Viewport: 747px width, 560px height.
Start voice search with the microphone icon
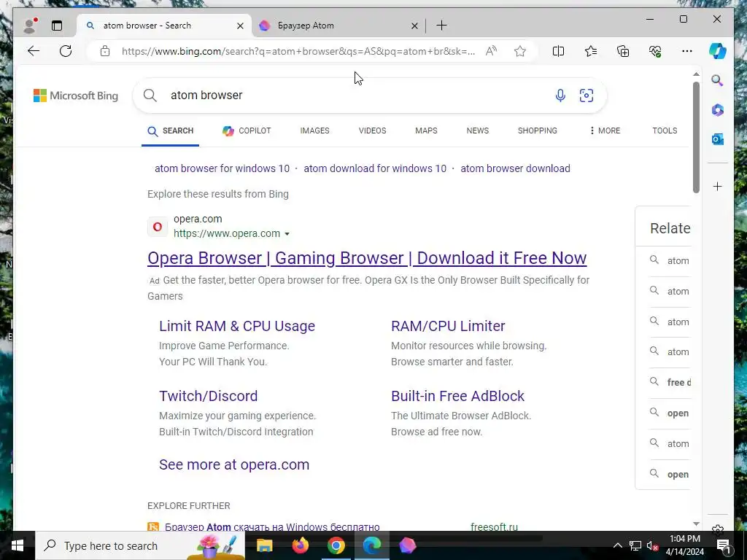(x=560, y=96)
